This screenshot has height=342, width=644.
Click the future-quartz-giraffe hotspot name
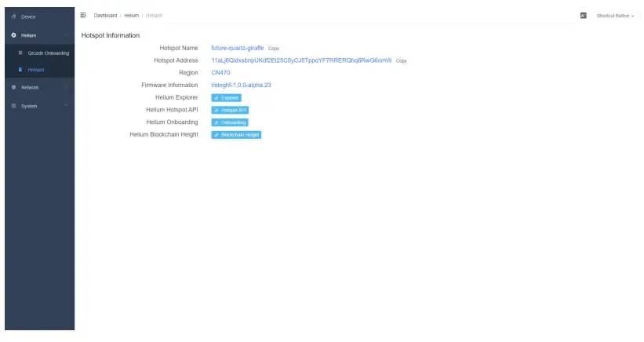click(238, 48)
